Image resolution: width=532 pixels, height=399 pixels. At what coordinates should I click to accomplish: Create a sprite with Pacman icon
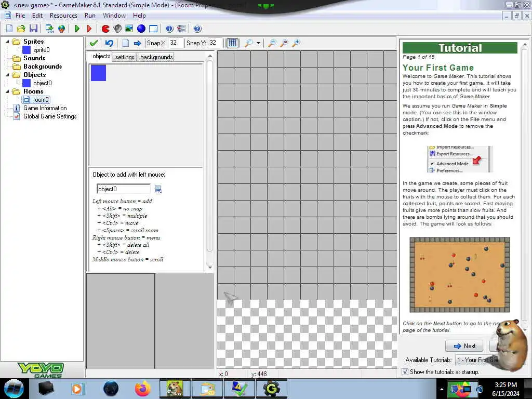point(105,29)
